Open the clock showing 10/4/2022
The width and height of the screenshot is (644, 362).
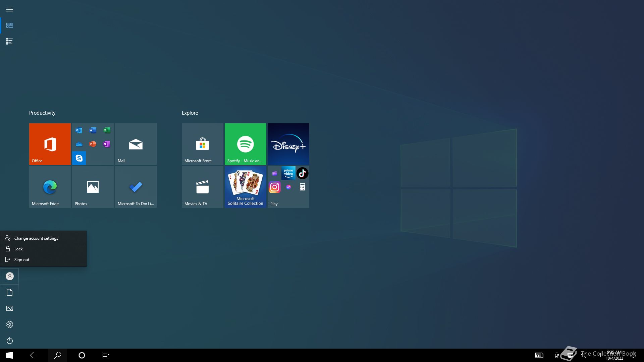click(x=614, y=355)
